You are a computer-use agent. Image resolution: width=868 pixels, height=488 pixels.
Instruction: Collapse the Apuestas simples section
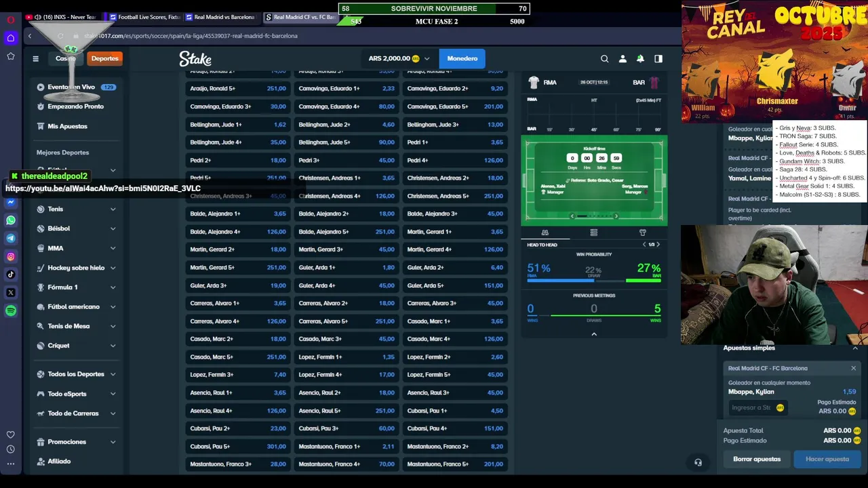click(856, 348)
